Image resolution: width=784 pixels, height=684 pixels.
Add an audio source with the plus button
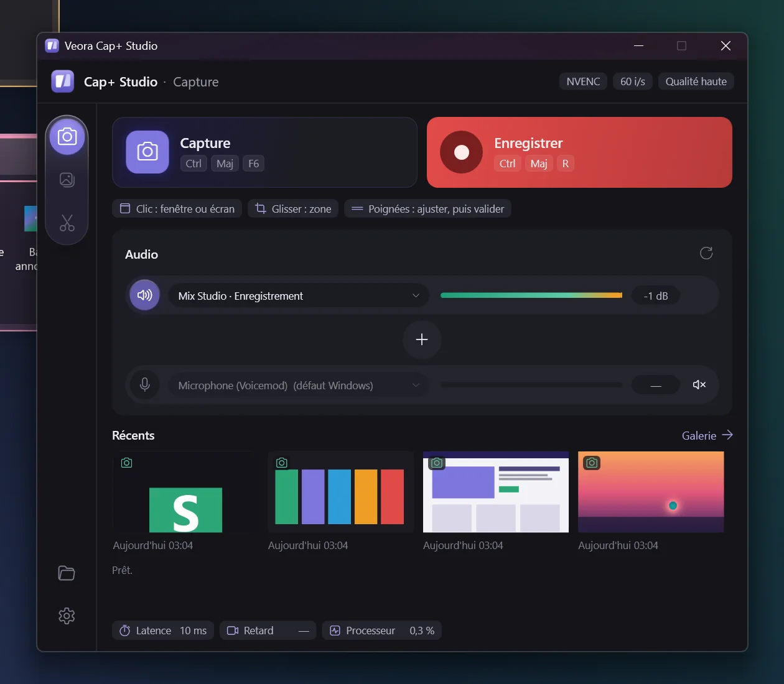coord(422,340)
